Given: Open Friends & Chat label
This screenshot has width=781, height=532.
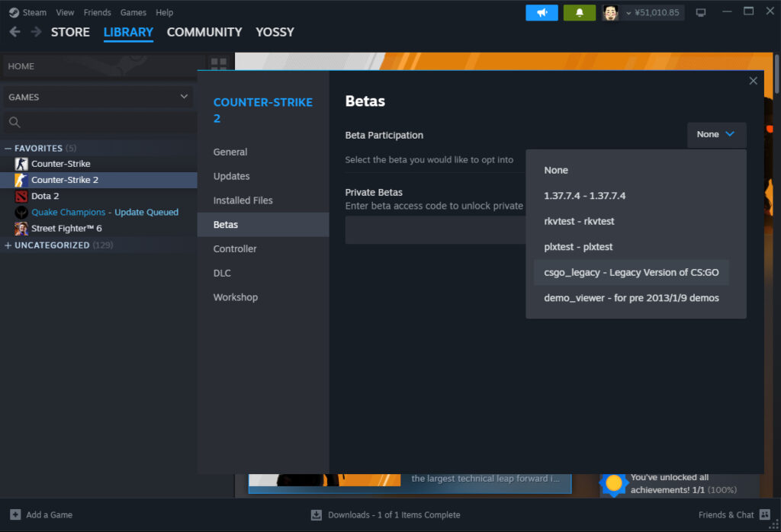Looking at the screenshot, I should [726, 514].
